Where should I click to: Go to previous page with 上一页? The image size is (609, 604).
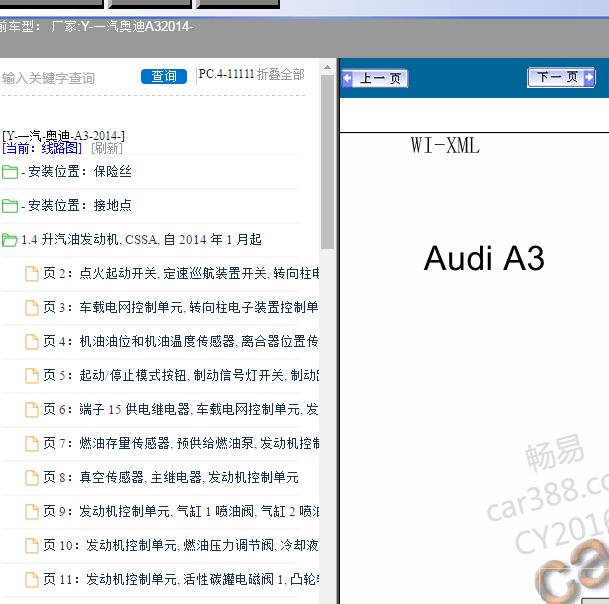tap(375, 78)
